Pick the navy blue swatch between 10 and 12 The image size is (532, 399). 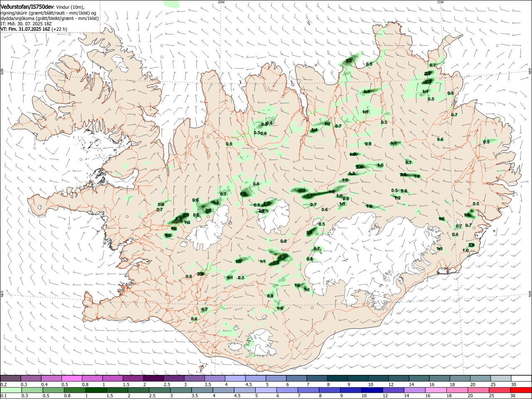[372, 390]
